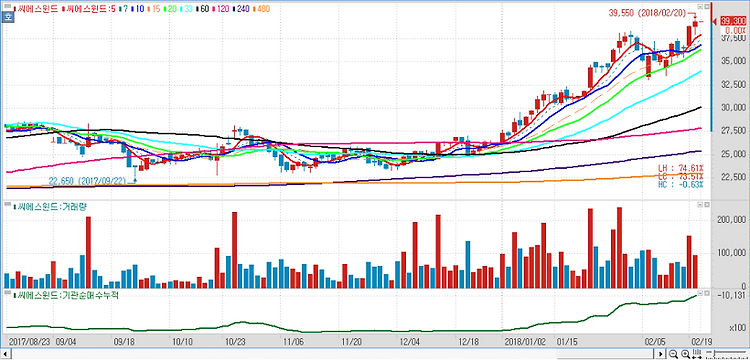Collapse the price chart pane via minimize icon

(x=700, y=7)
